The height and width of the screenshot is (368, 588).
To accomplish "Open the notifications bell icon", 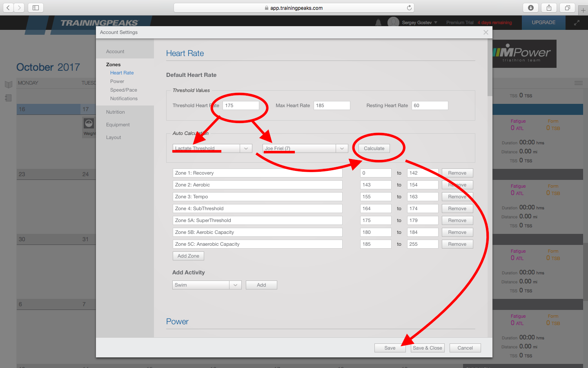I will coord(378,22).
